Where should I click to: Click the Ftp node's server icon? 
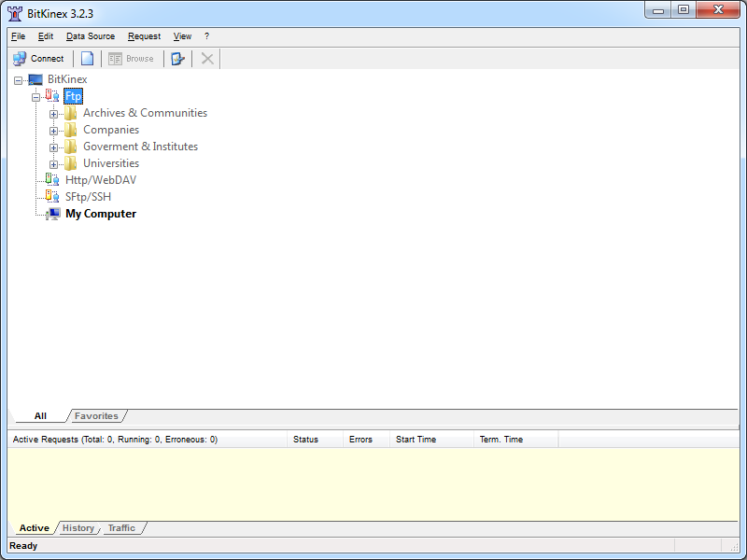point(52,96)
